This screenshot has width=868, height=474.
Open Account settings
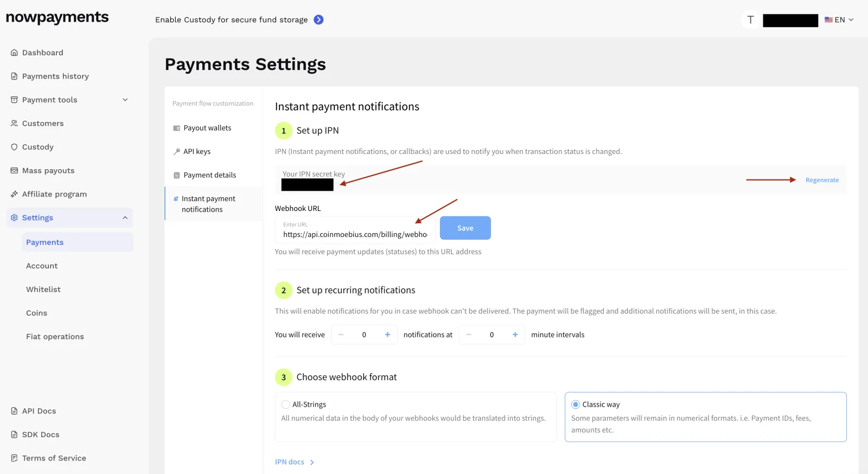[x=42, y=266]
